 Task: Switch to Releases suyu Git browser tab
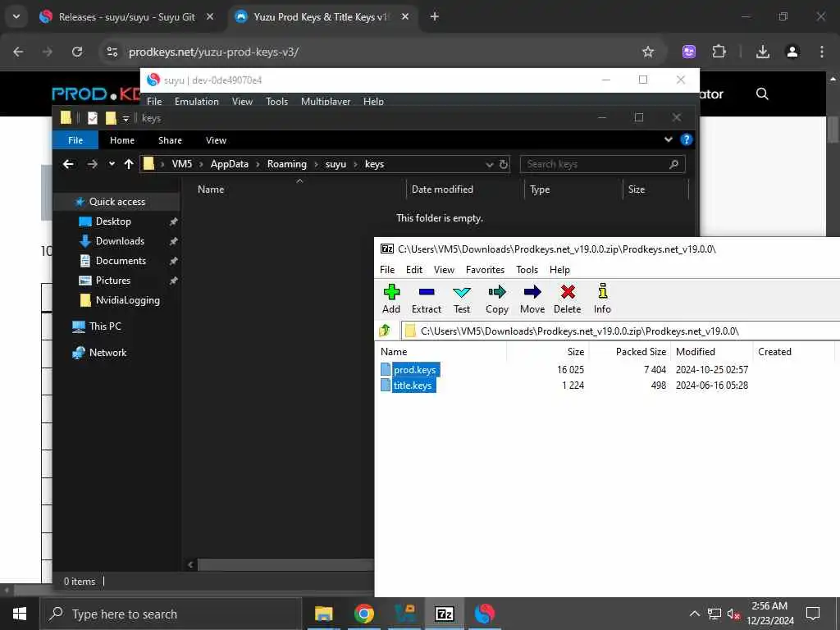(126, 16)
